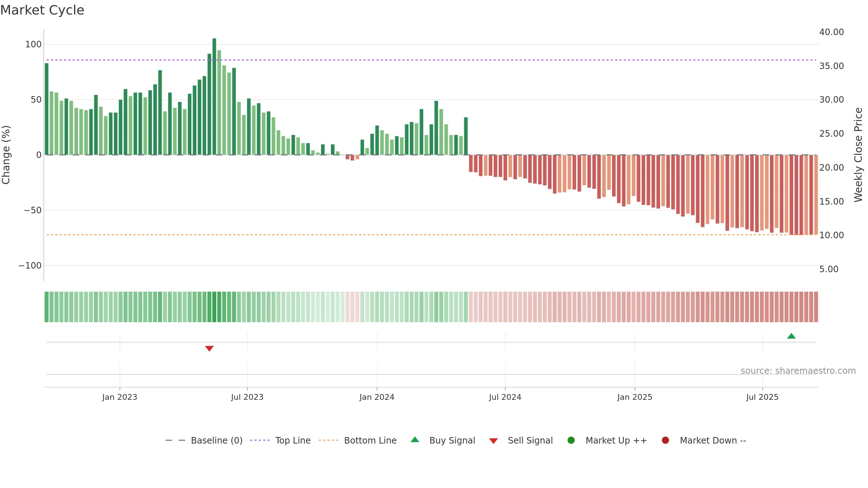Click the 30.00 price tick label

(831, 100)
